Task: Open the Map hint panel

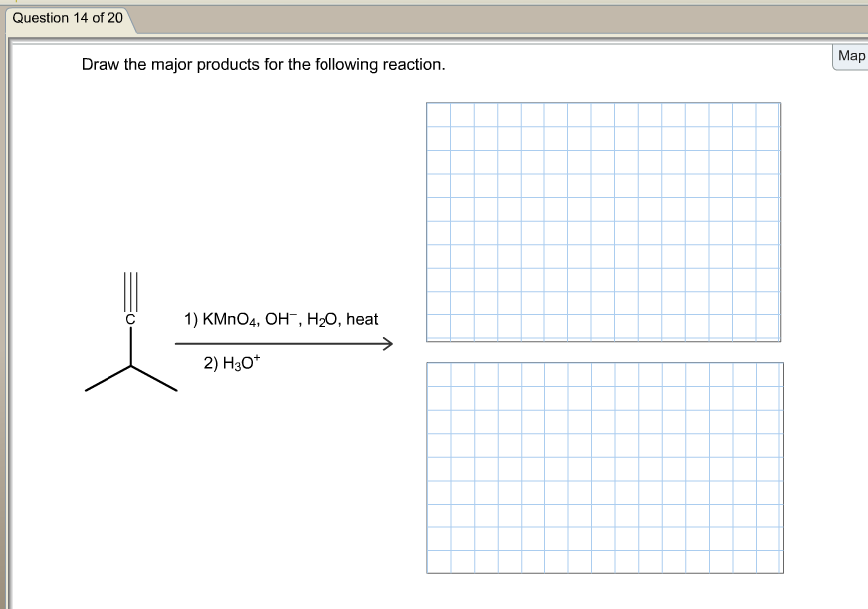Action: pos(851,56)
